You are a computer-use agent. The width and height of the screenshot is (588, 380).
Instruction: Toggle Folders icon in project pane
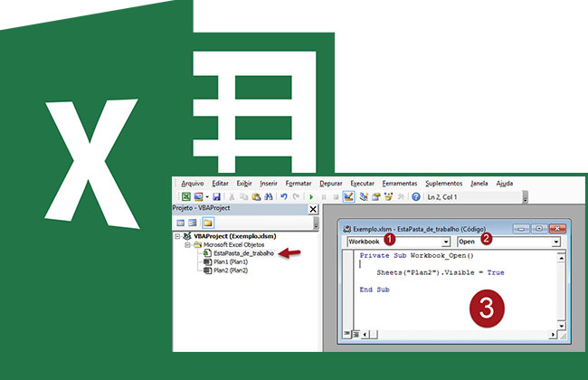click(x=207, y=223)
